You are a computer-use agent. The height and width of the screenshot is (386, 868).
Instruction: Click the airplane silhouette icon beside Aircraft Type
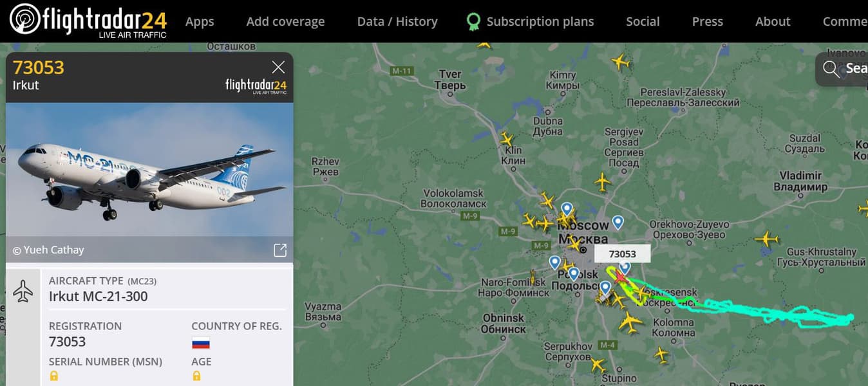[x=23, y=291]
